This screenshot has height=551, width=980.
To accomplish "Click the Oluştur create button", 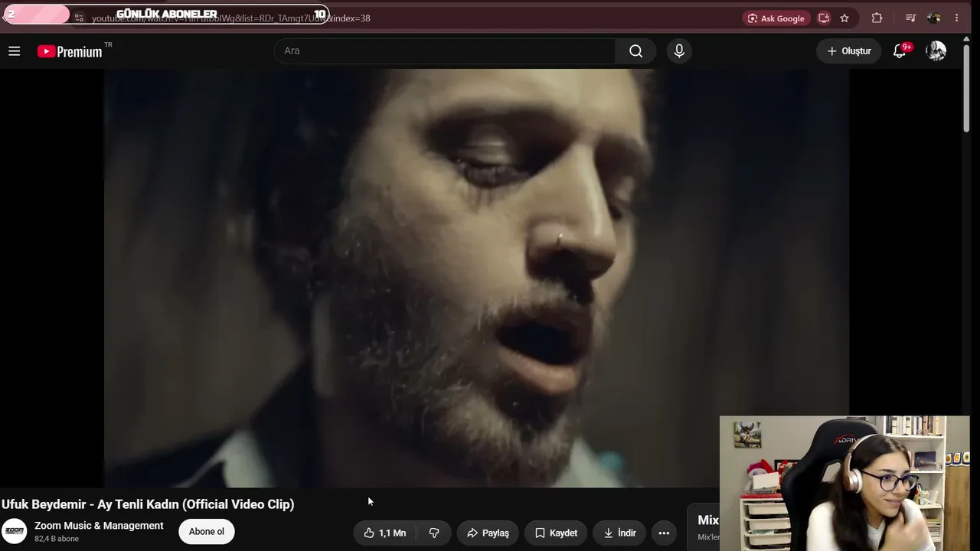I will pyautogui.click(x=848, y=51).
